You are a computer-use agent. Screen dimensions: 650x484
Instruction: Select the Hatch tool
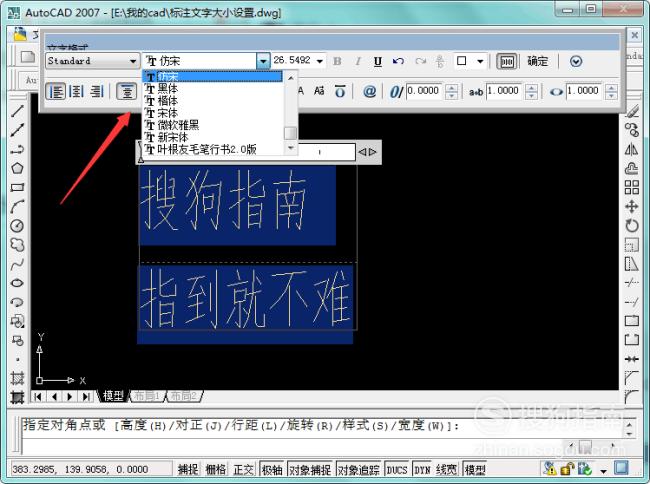(17, 378)
